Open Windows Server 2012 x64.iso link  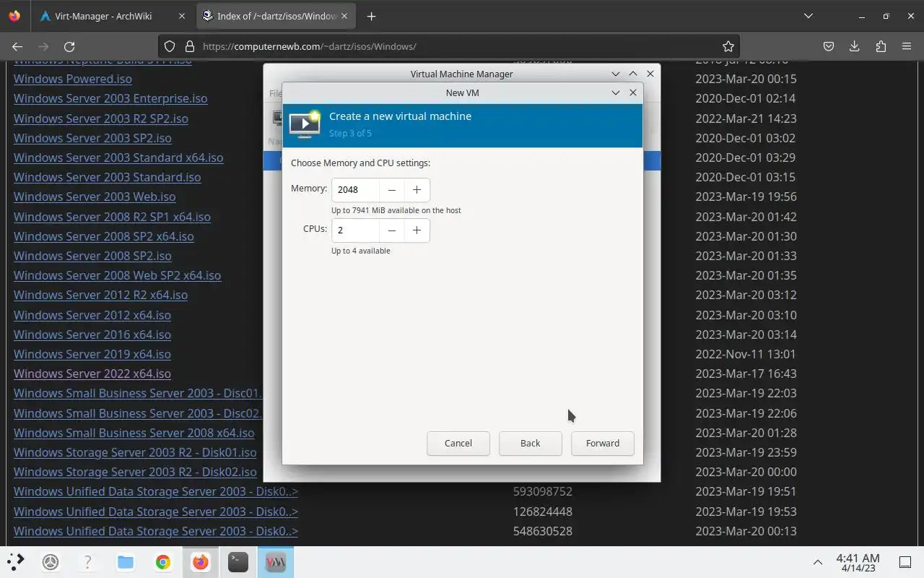(x=92, y=315)
